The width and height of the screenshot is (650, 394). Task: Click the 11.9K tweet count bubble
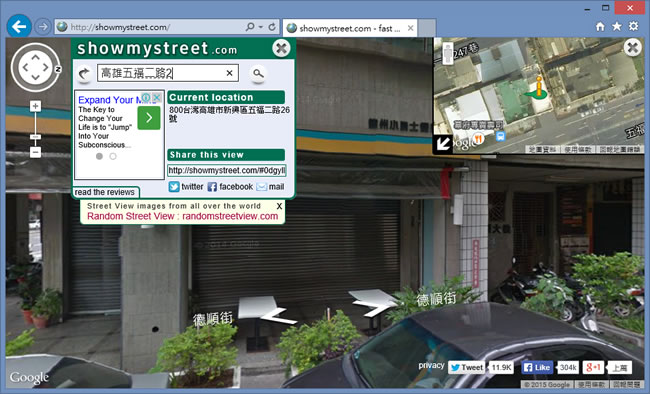coord(502,367)
